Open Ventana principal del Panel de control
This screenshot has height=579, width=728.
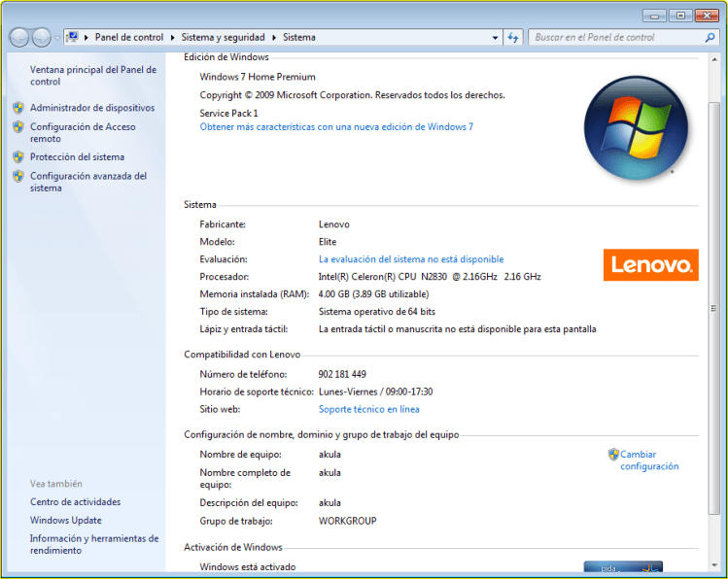click(x=93, y=76)
